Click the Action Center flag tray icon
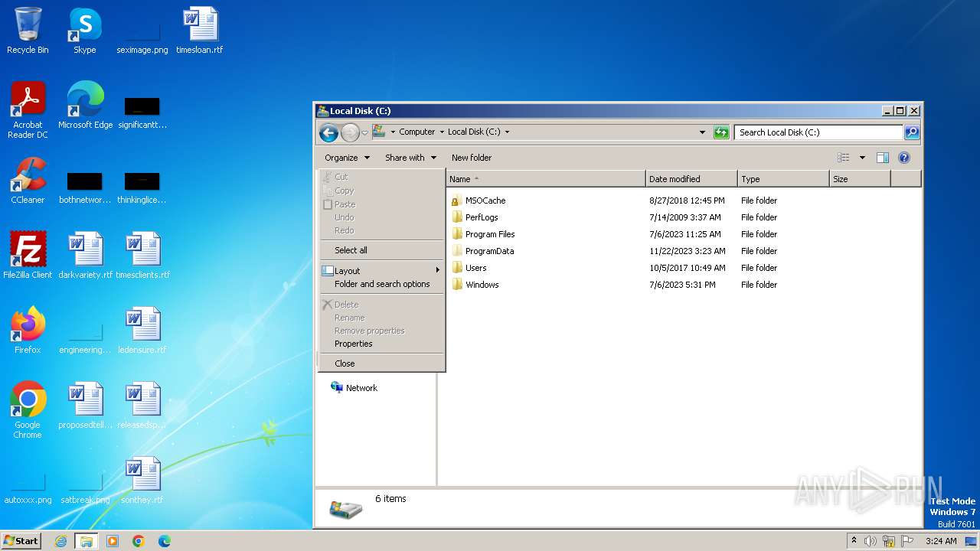 click(907, 541)
